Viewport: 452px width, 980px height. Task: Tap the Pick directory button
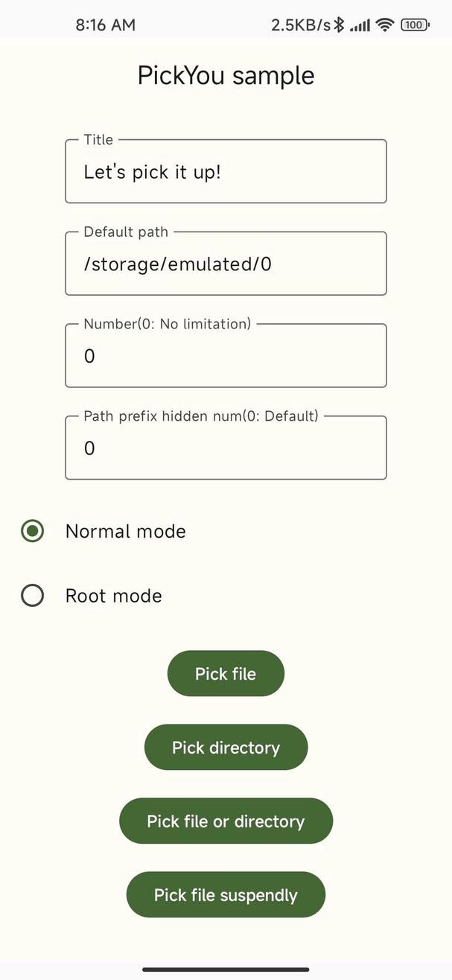tap(226, 747)
